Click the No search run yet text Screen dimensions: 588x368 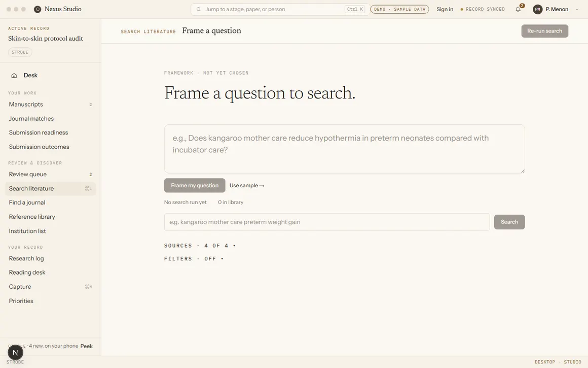185,203
